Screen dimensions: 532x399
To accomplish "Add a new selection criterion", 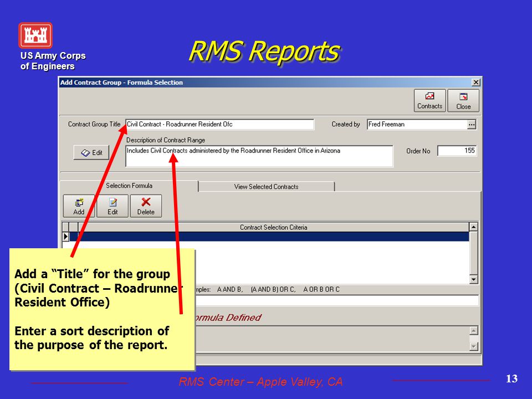I will [79, 206].
